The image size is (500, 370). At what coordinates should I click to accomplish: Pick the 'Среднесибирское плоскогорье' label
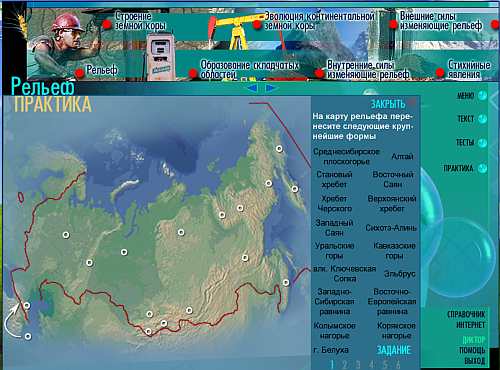(x=346, y=156)
